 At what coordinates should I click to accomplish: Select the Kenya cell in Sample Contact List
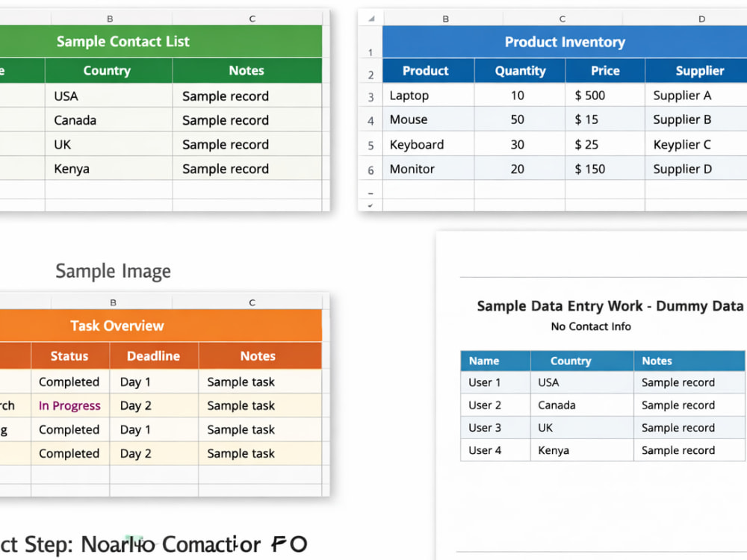click(x=108, y=169)
